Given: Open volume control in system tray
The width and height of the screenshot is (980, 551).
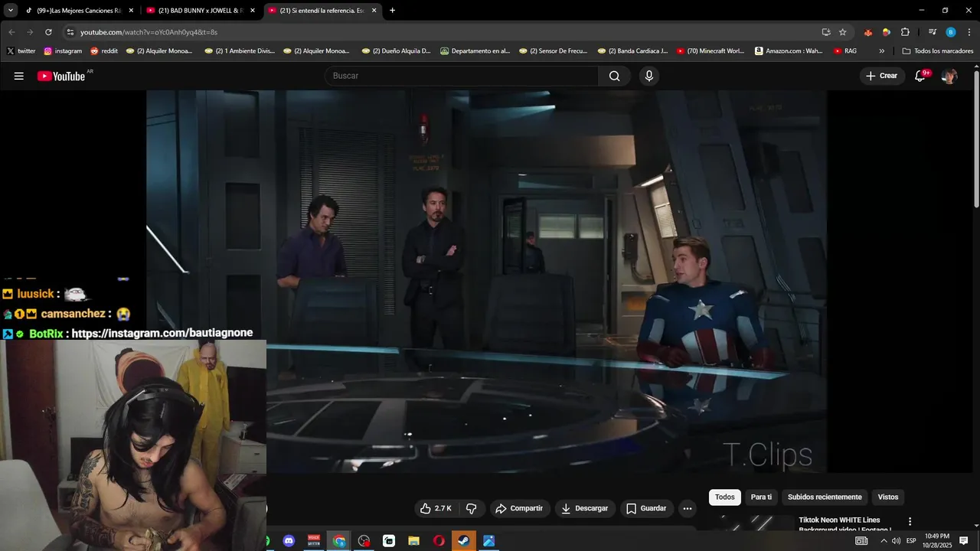Looking at the screenshot, I should pyautogui.click(x=896, y=541).
